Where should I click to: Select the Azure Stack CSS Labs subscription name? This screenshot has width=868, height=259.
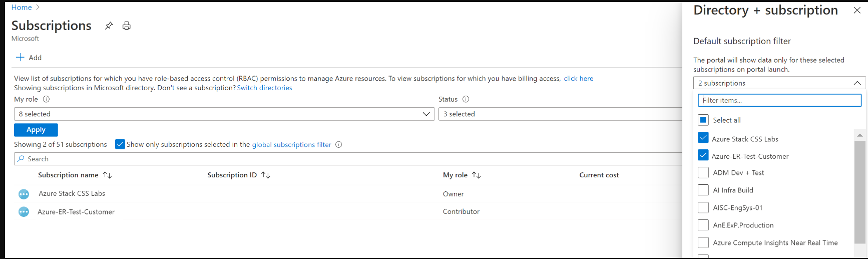click(x=72, y=193)
